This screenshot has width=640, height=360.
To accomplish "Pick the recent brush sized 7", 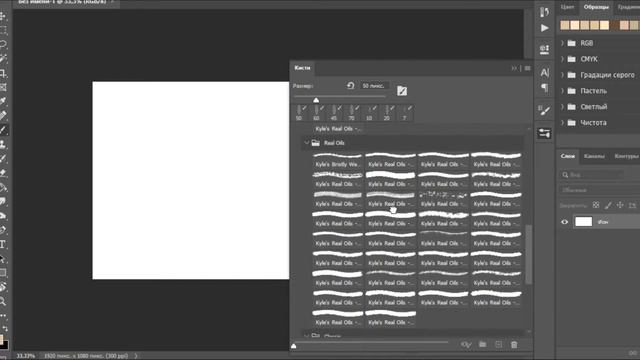I will pyautogui.click(x=404, y=113).
